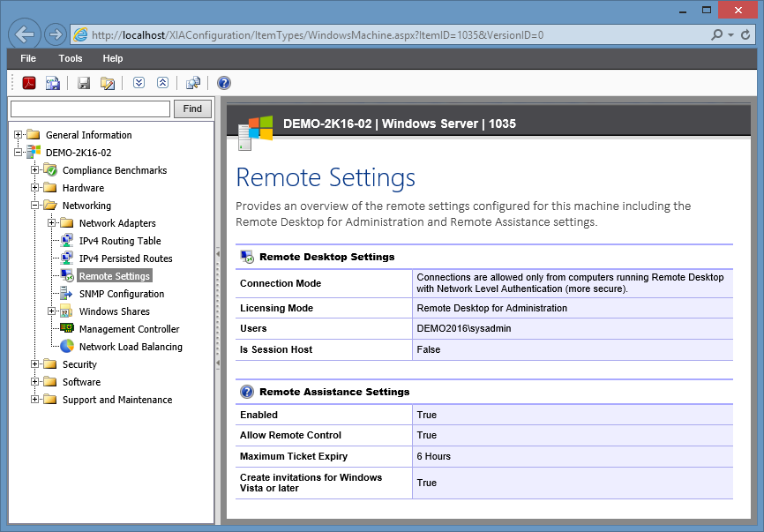Open Help using the question mark icon
764x532 pixels.
(x=223, y=82)
